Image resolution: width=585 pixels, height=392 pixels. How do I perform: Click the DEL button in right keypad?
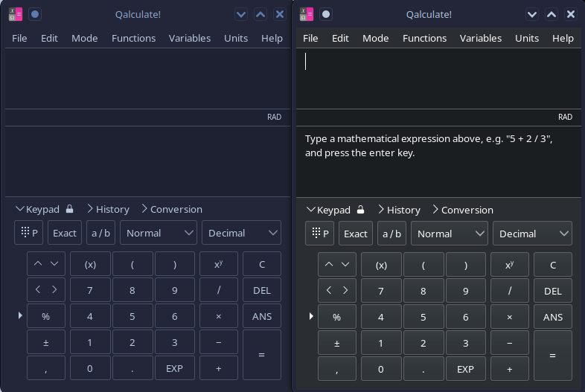[x=553, y=291]
